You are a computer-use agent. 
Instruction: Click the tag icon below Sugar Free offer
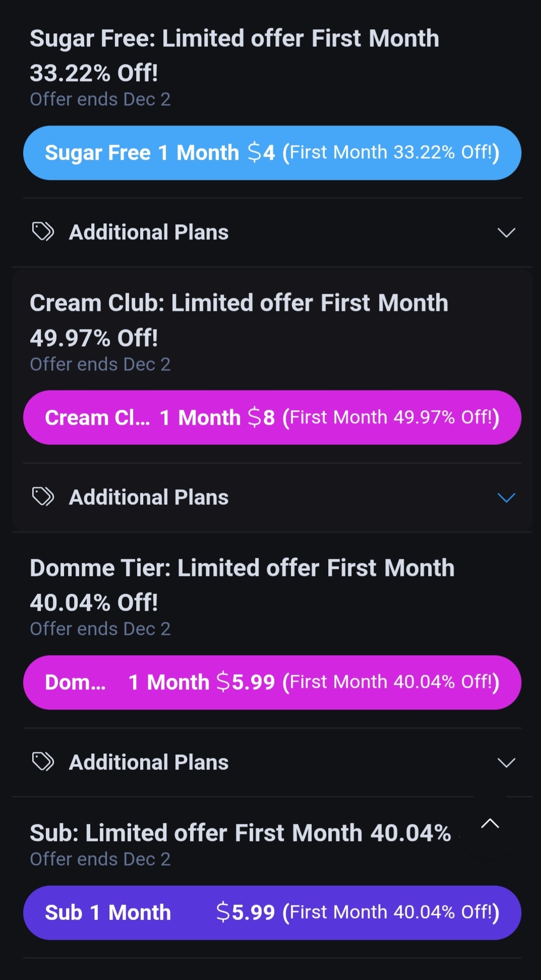43,232
